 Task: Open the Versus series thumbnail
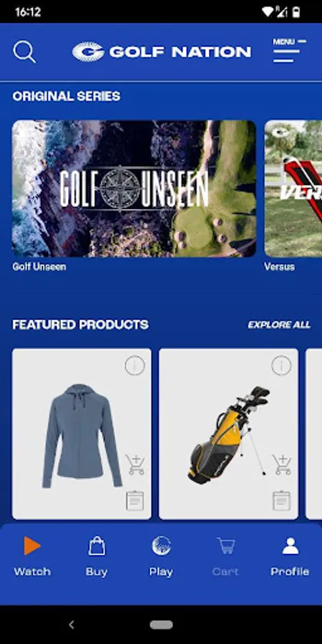tap(293, 188)
